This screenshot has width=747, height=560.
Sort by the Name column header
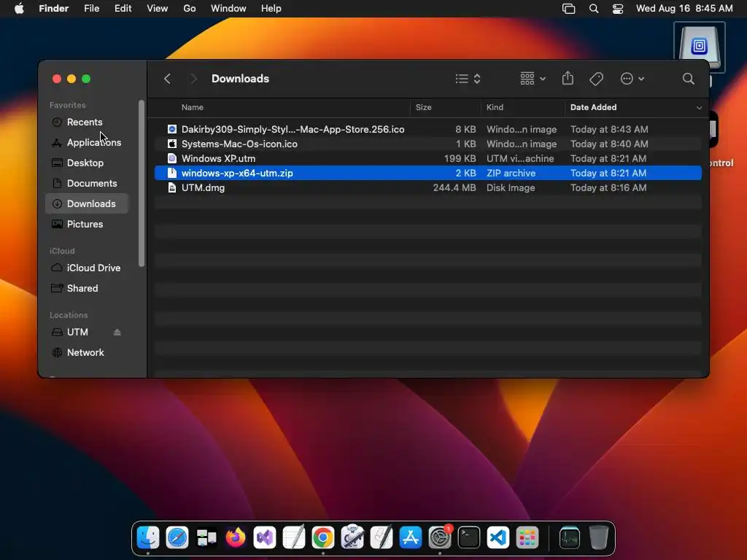[x=192, y=107]
